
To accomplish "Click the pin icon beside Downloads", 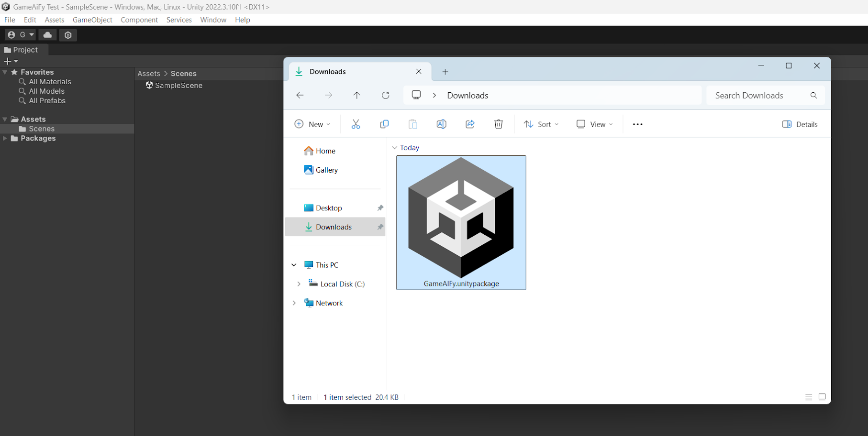I will pos(380,227).
